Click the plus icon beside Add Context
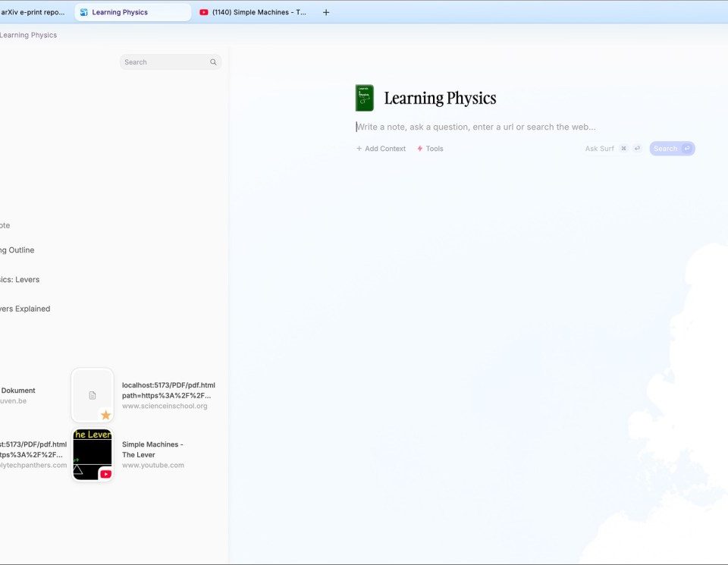The width and height of the screenshot is (728, 565). (x=359, y=149)
